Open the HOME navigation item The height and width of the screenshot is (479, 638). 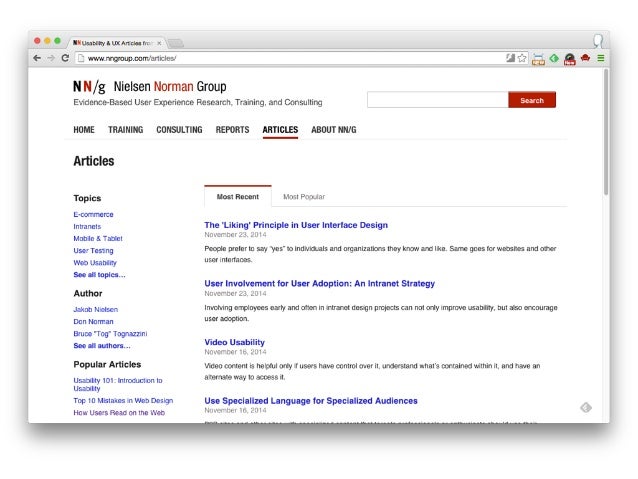[84, 129]
